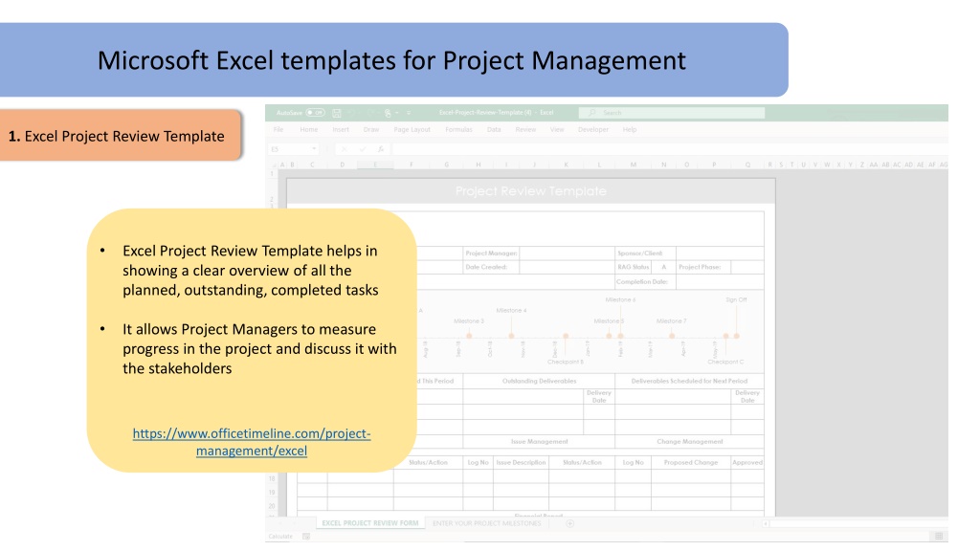980x551 pixels.
Task: Click the 'Project Manager:' field label
Action: [x=491, y=253]
